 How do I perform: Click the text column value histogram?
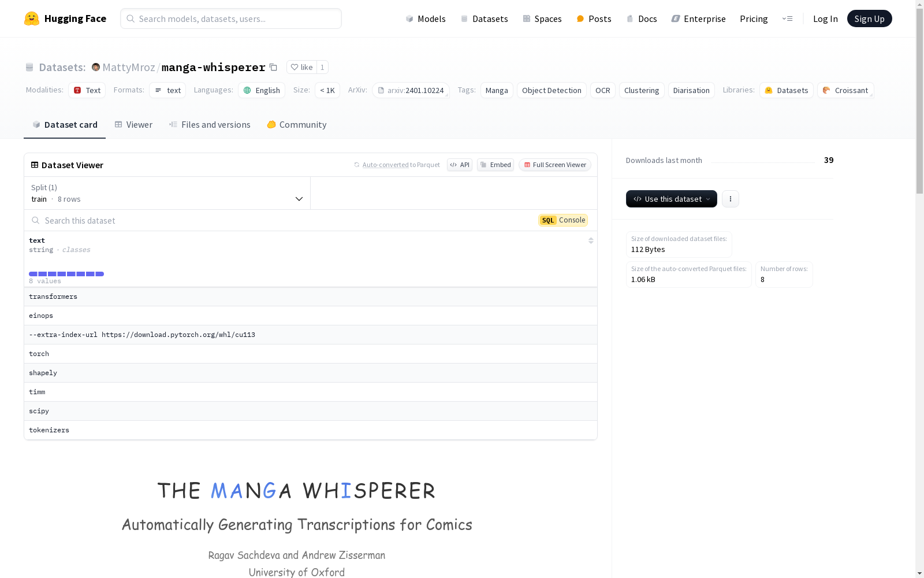click(66, 274)
